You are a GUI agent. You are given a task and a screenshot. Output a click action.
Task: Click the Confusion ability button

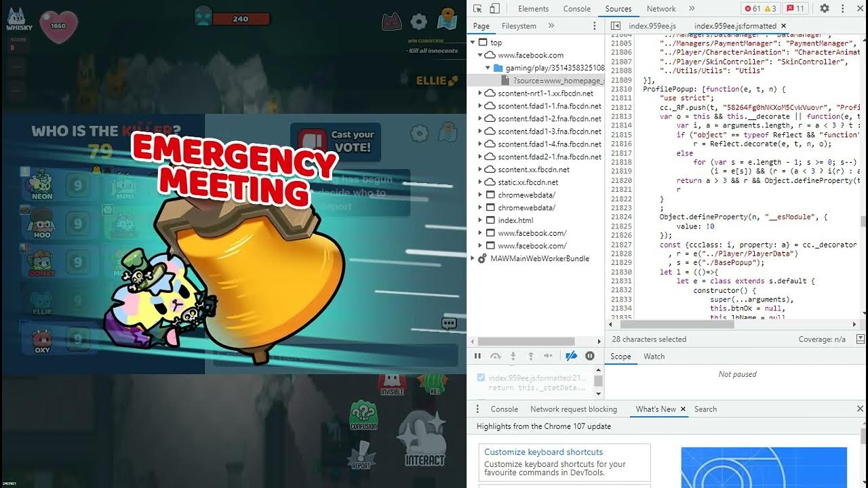pyautogui.click(x=363, y=415)
